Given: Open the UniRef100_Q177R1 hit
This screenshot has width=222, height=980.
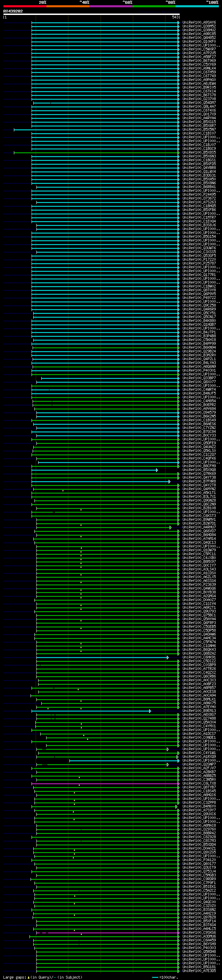Looking at the screenshot, I should 199,275.
